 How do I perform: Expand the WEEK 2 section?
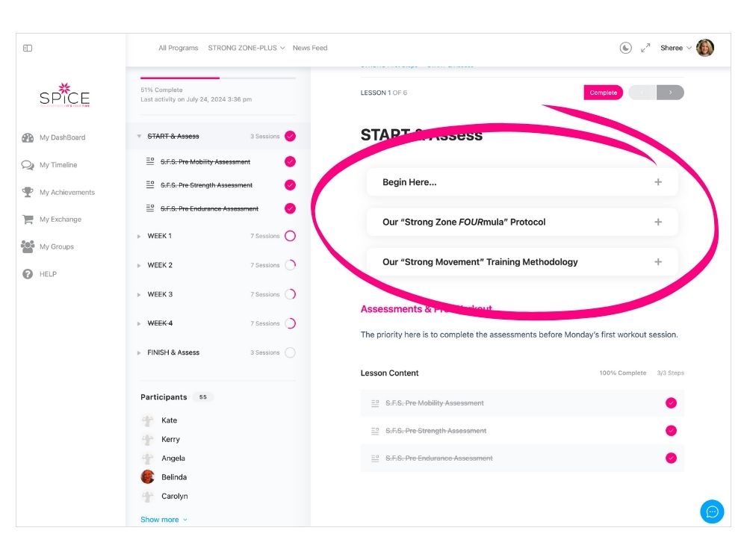point(160,265)
